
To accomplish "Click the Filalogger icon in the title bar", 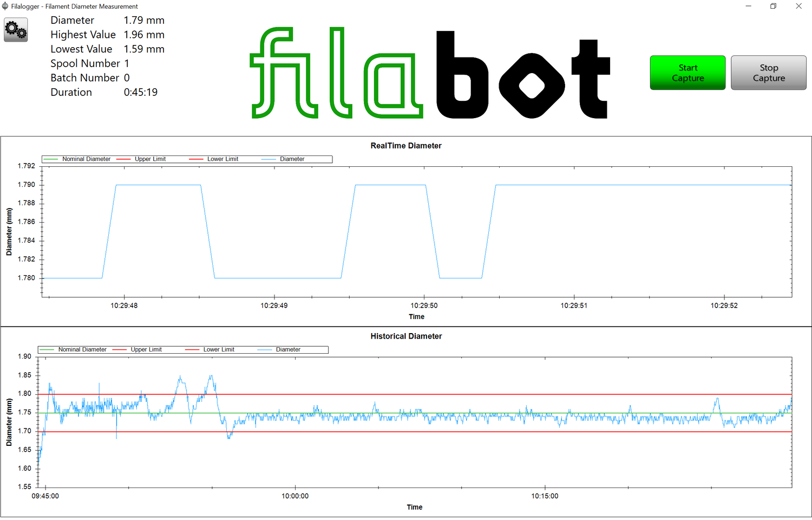I will (5, 6).
